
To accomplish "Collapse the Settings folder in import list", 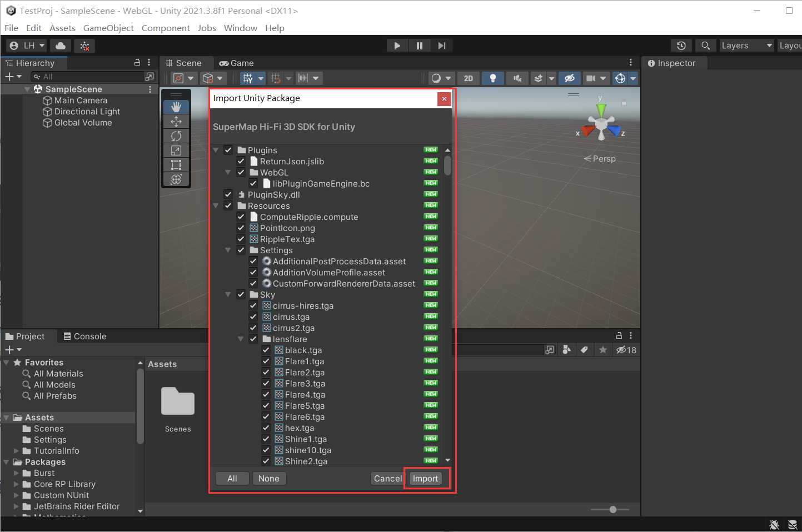I will click(228, 250).
